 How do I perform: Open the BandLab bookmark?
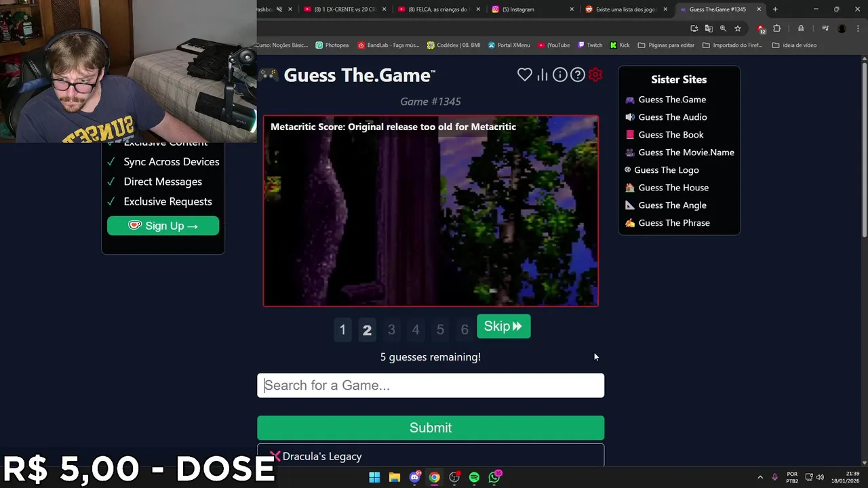pos(389,45)
